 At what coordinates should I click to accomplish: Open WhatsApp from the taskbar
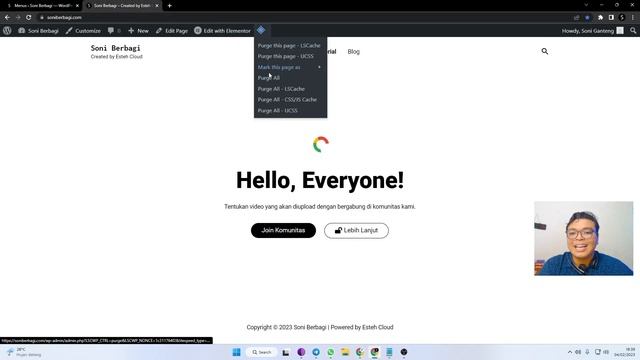tap(330, 352)
